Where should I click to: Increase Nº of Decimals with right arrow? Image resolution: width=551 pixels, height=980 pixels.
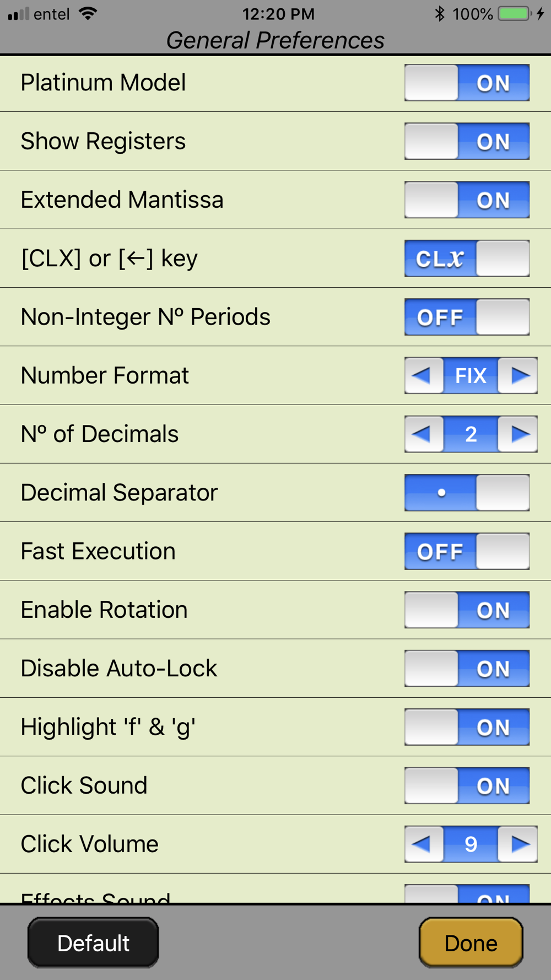517,434
